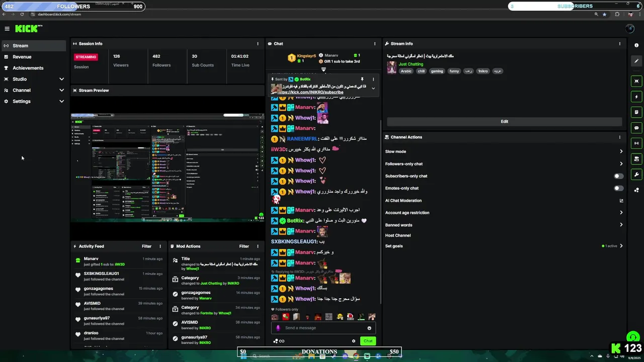644x362 pixels.
Task: Bookmark page with browser star icon
Action: pos(605,14)
